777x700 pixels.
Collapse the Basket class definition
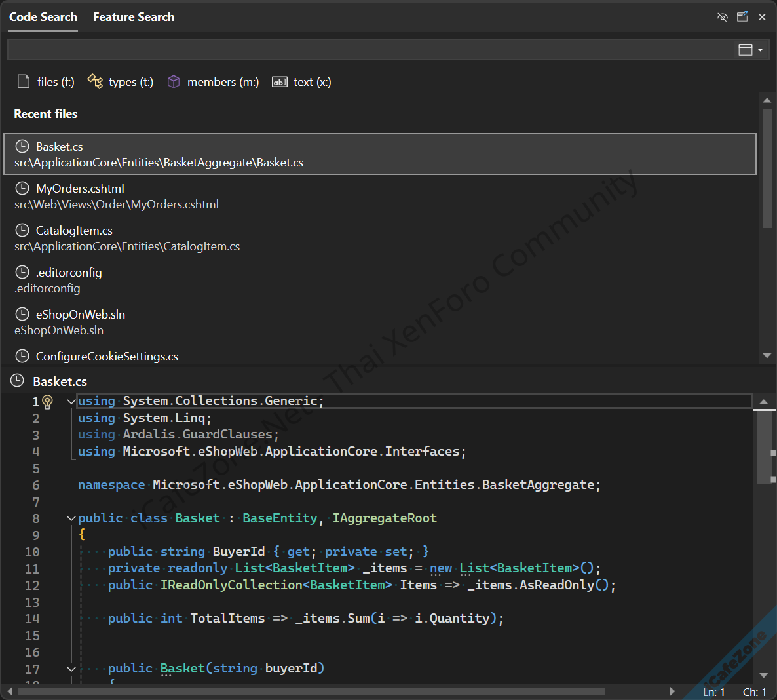71,518
